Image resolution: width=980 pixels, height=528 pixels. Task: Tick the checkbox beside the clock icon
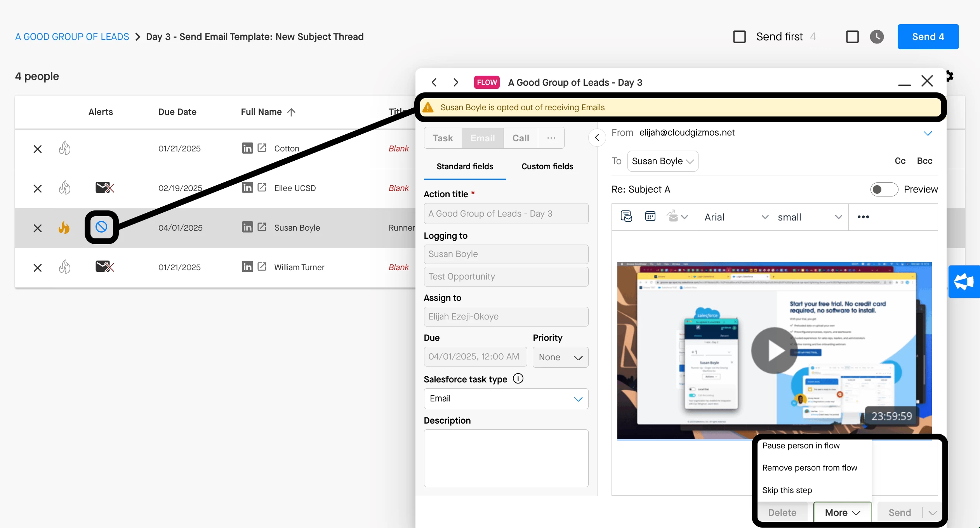852,37
